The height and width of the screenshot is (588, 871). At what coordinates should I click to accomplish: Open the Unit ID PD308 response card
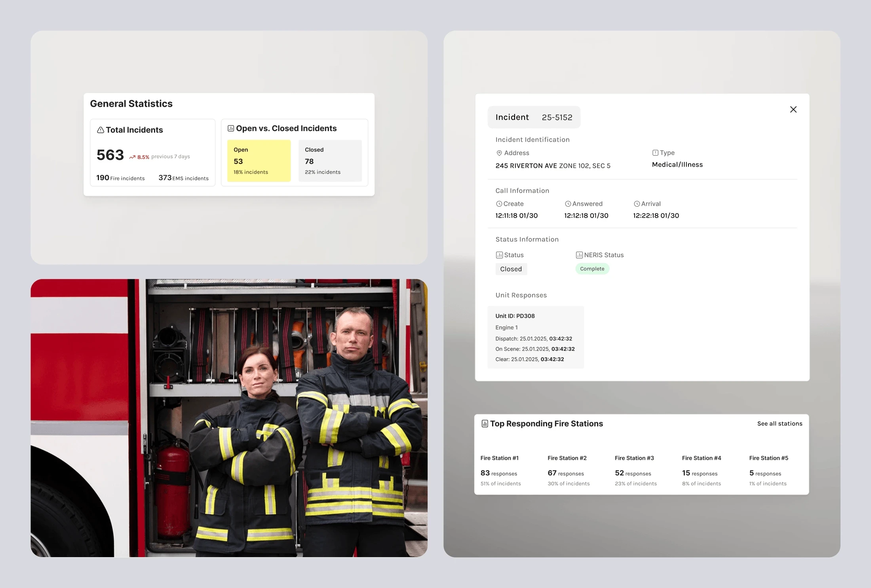[536, 337]
